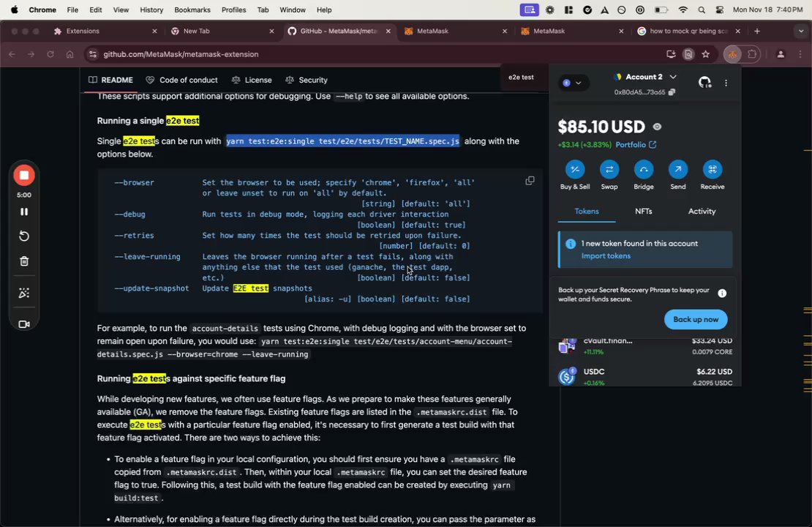Click the browser home button
This screenshot has height=527, width=812.
coord(70,54)
